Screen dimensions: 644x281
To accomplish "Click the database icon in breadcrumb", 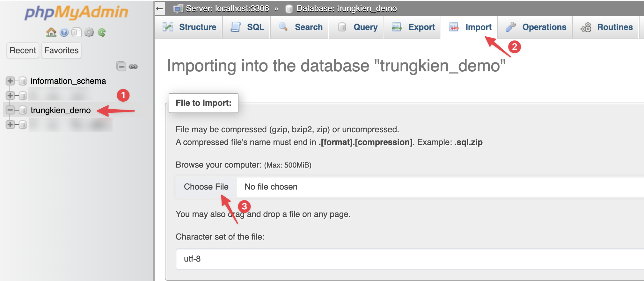I will pyautogui.click(x=289, y=9).
